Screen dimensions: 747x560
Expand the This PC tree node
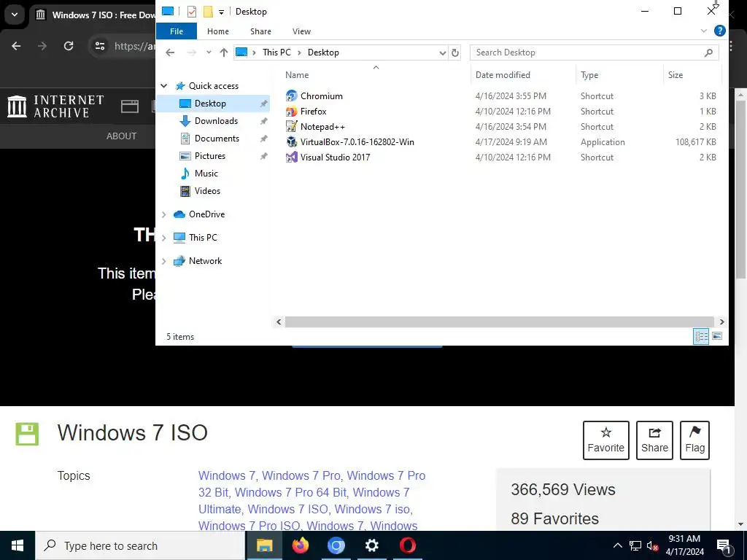[x=164, y=238]
